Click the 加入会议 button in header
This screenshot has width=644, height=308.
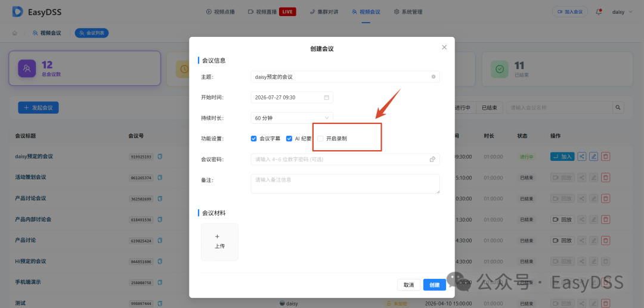(570, 12)
